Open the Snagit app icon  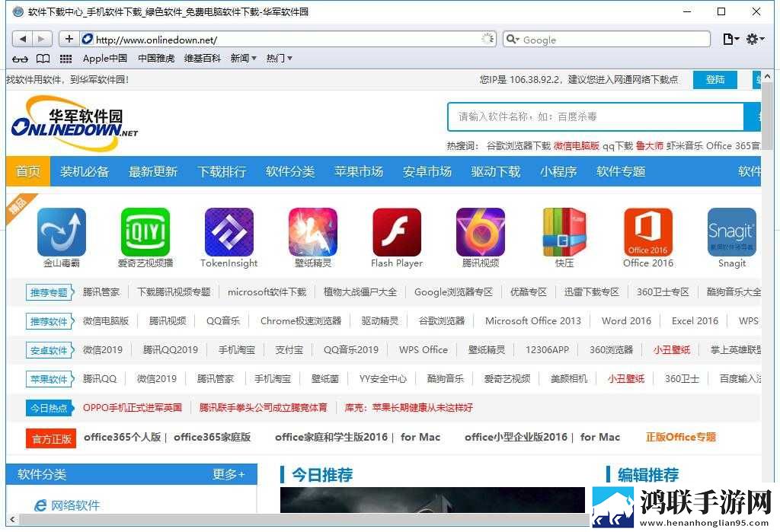pos(731,232)
